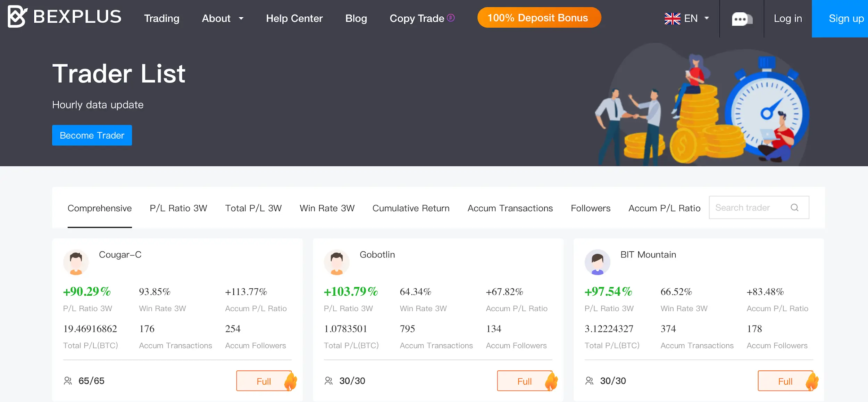Click BIT Mountain trader avatar
Viewport: 868px width, 402px height.
click(x=597, y=262)
